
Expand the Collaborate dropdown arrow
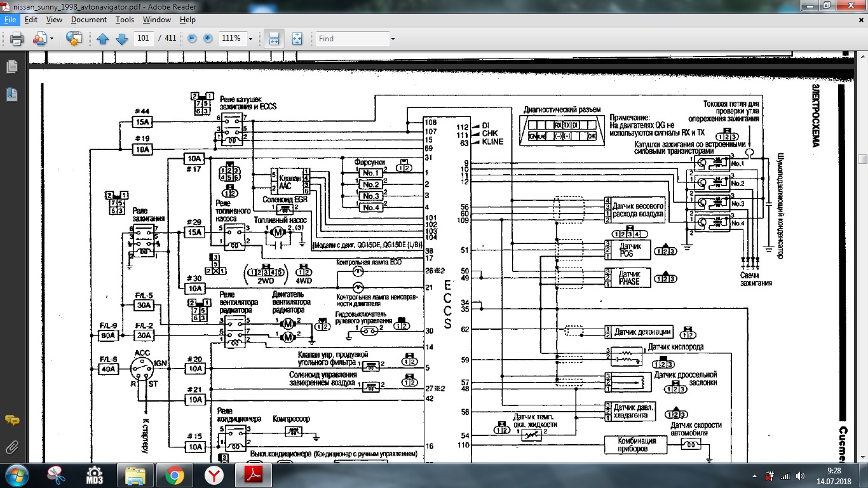[x=51, y=39]
